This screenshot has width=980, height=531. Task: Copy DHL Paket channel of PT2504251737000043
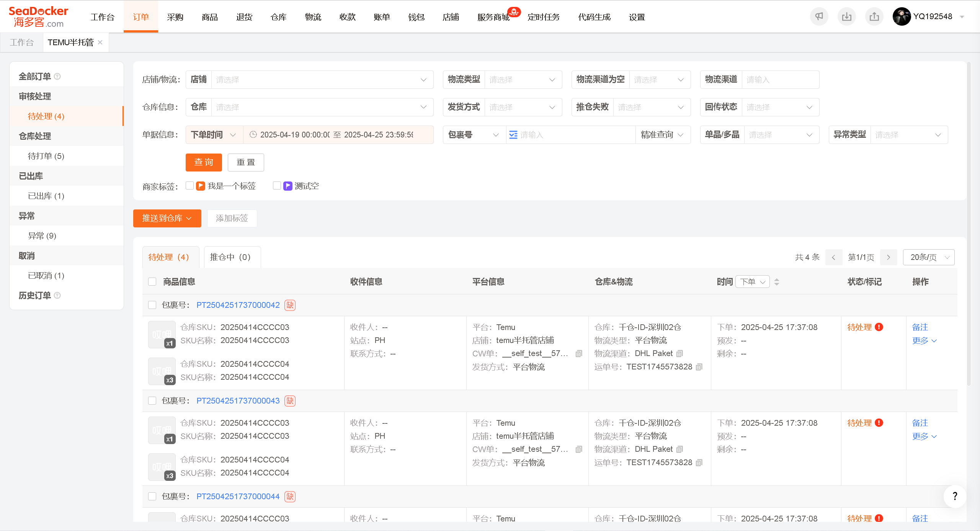coord(679,449)
